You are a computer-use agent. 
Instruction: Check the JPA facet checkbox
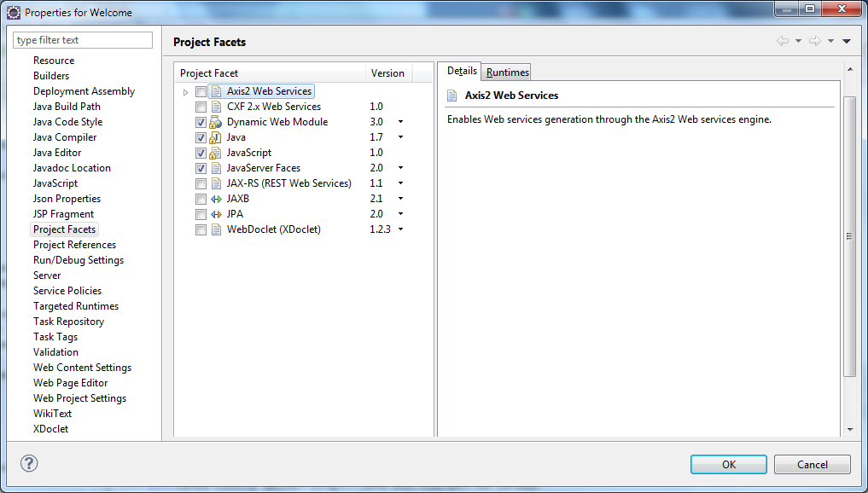point(201,214)
